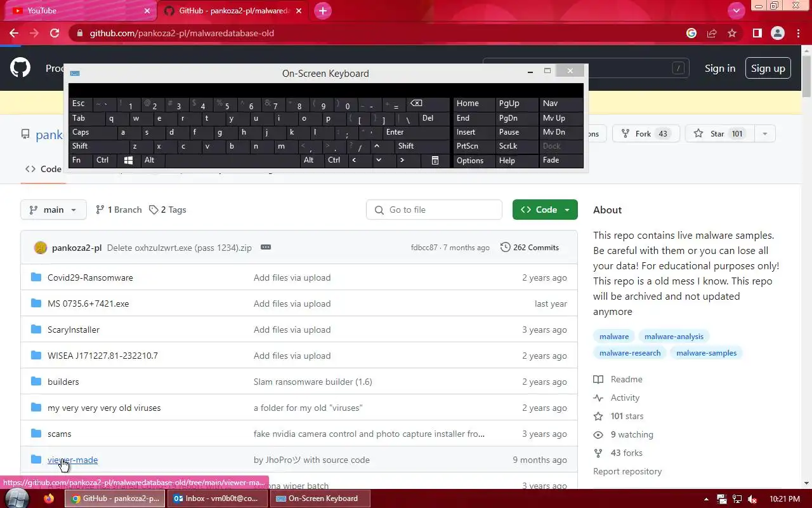Focus the Go to file search field
Viewport: 812px width, 508px height.
(x=434, y=210)
